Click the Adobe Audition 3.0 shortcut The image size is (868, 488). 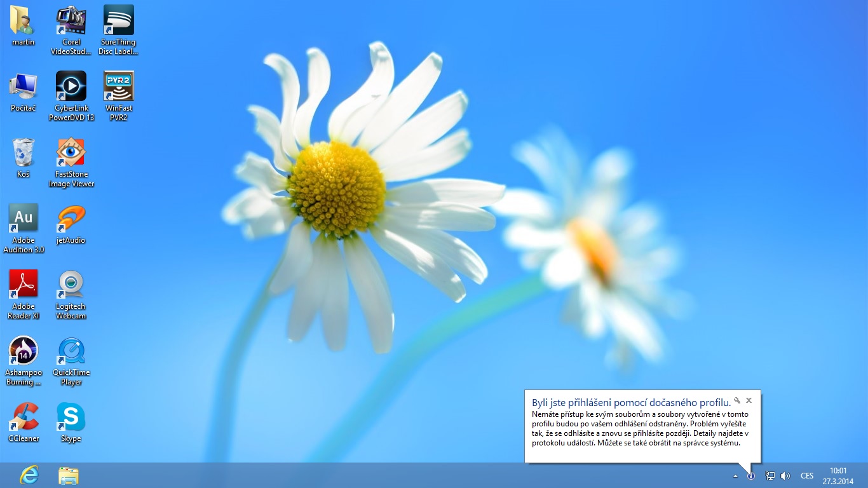click(x=24, y=228)
